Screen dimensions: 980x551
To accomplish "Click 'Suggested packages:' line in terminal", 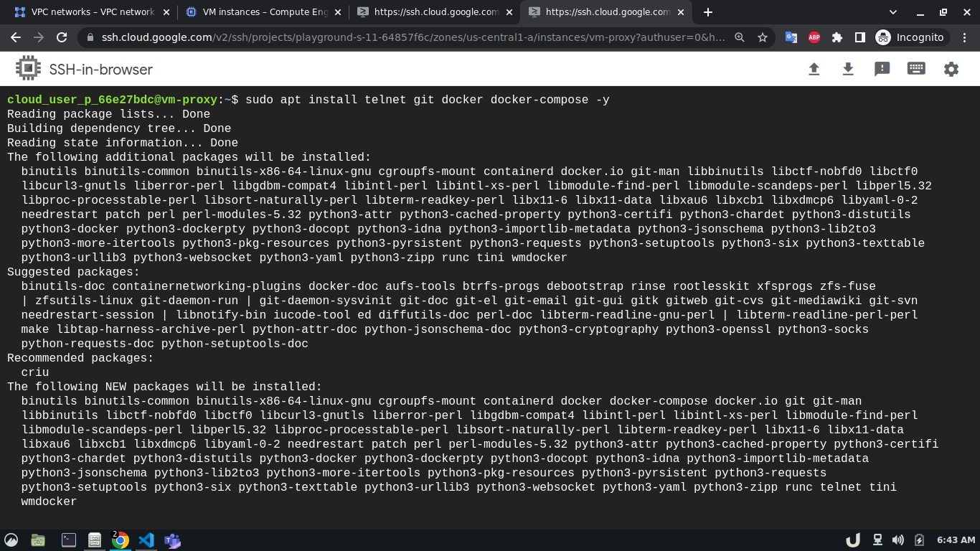I will coord(74,272).
